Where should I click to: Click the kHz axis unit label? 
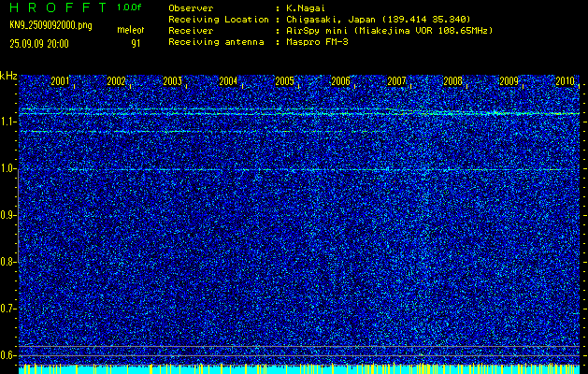coord(8,76)
